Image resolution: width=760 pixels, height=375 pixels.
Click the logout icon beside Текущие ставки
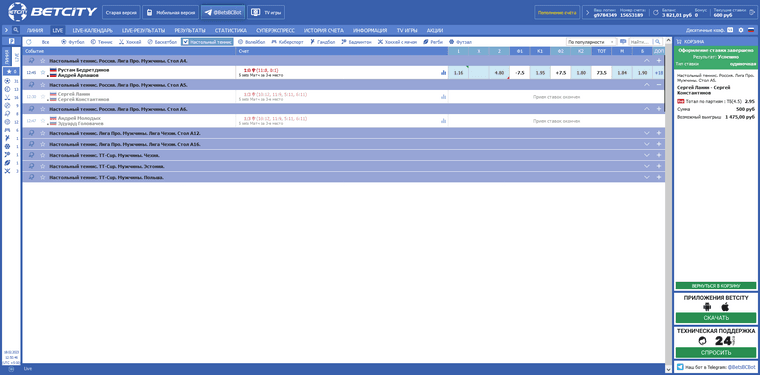pyautogui.click(x=752, y=13)
